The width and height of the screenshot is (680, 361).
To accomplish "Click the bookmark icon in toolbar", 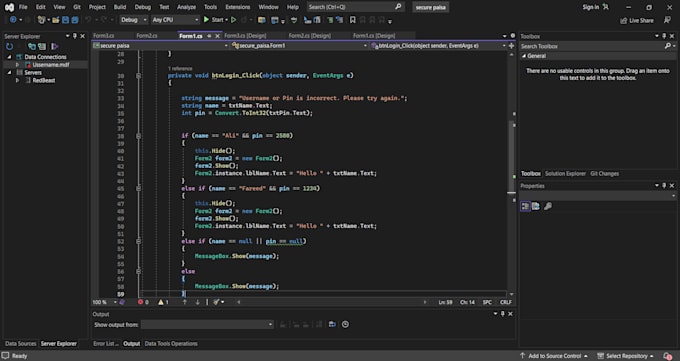I will 353,20.
